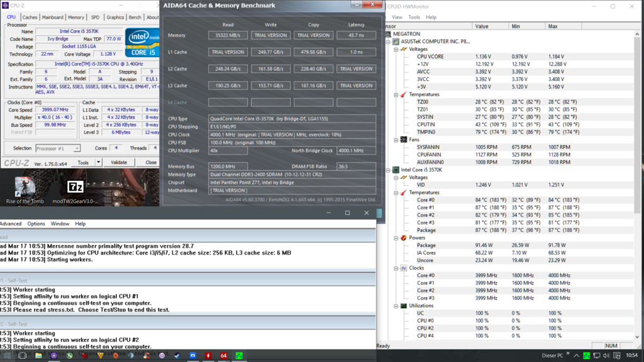This screenshot has width=644, height=362.
Task: Collapse the motherboard Voltages group
Action: [x=396, y=49]
